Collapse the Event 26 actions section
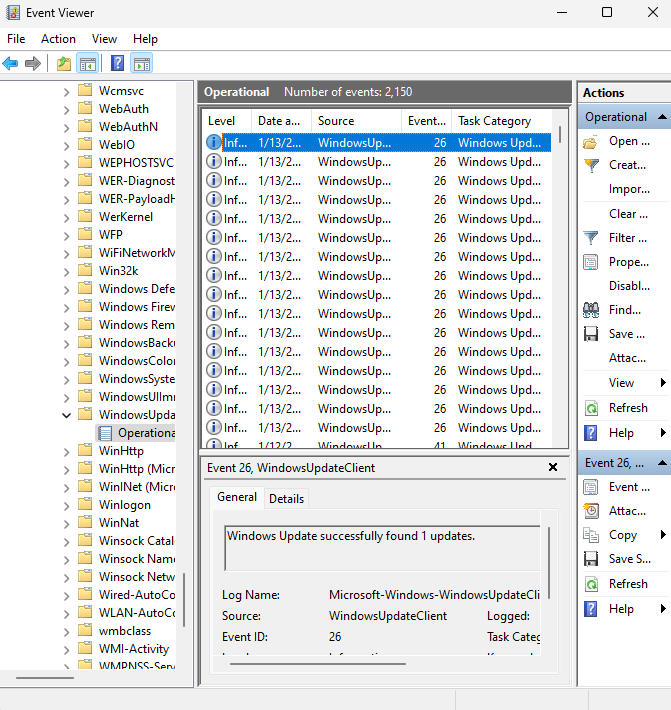Screen dimensions: 671x710 pos(662,463)
